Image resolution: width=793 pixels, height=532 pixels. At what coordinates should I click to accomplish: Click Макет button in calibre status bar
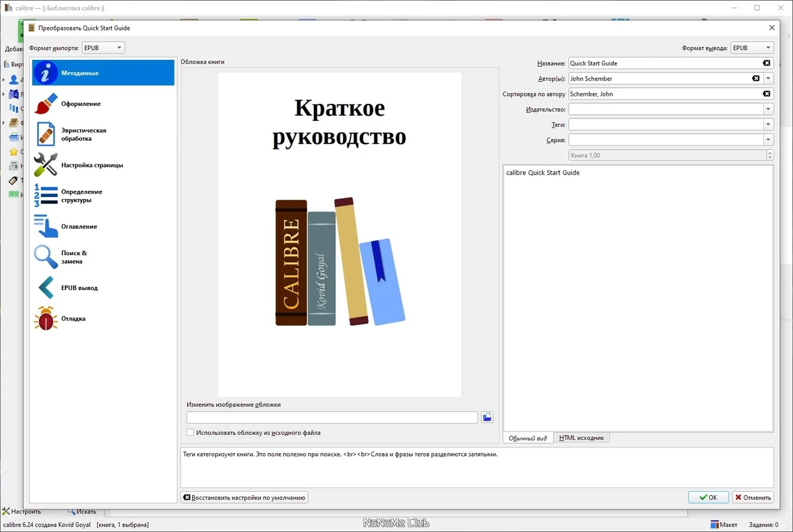[x=724, y=525]
